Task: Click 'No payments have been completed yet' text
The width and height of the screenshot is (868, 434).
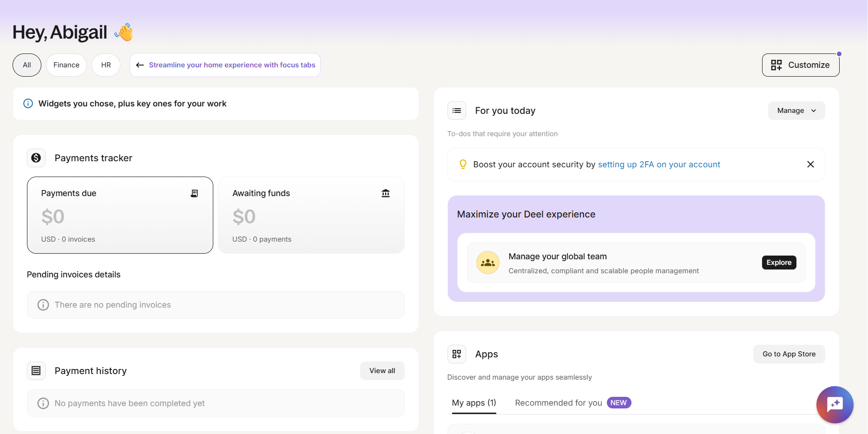Action: (x=130, y=403)
